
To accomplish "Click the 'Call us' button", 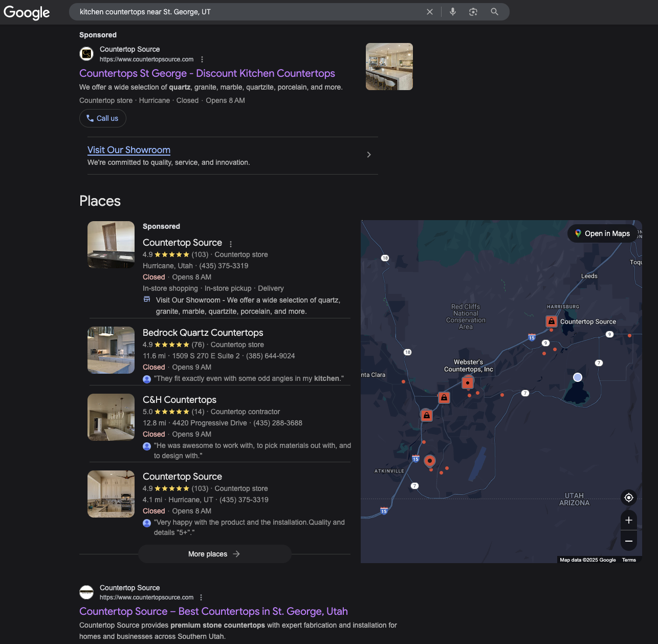I will coord(103,118).
